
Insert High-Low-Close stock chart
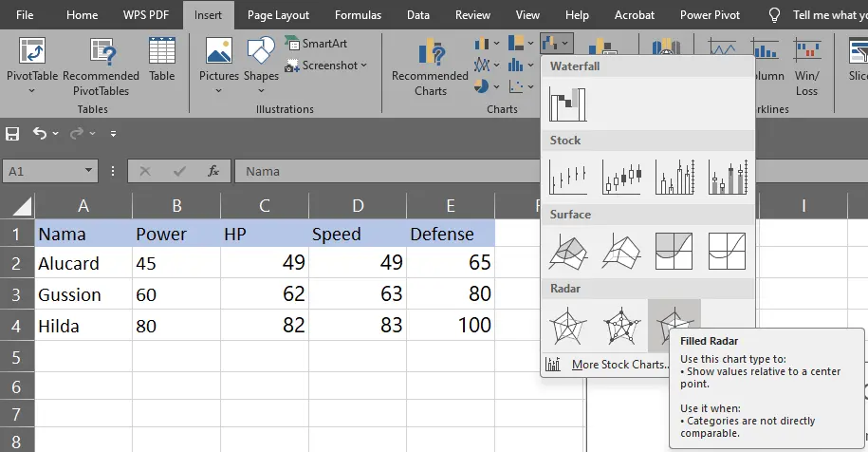point(568,178)
